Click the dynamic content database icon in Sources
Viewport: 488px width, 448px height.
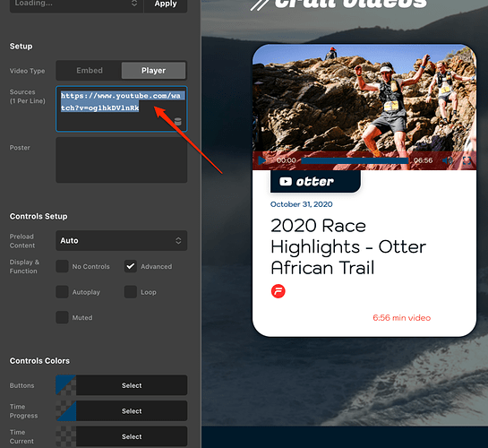pyautogui.click(x=177, y=122)
